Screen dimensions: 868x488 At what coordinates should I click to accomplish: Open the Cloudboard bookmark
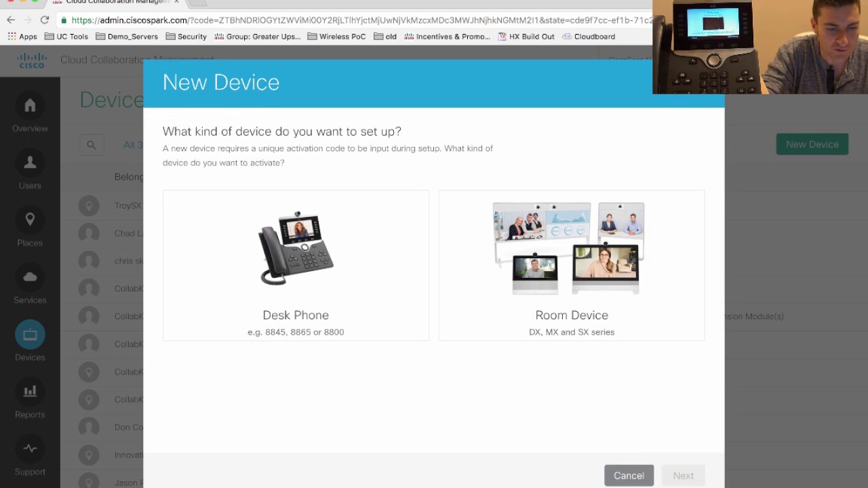(589, 37)
